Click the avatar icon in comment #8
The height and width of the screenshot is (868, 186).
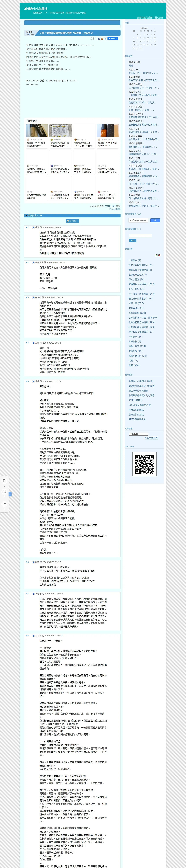tap(34, 636)
